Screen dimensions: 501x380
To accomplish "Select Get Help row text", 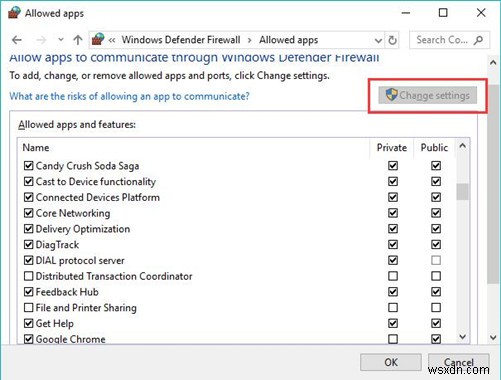I will 55,323.
